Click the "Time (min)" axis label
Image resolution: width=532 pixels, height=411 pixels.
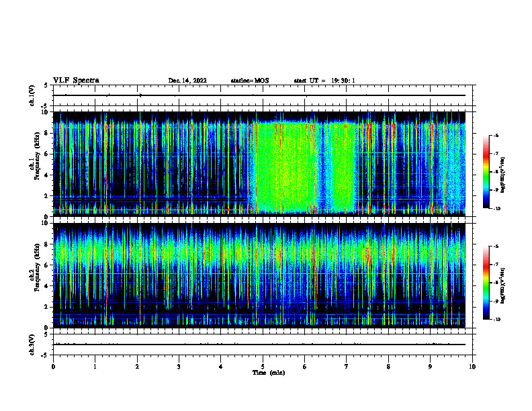[269, 373]
